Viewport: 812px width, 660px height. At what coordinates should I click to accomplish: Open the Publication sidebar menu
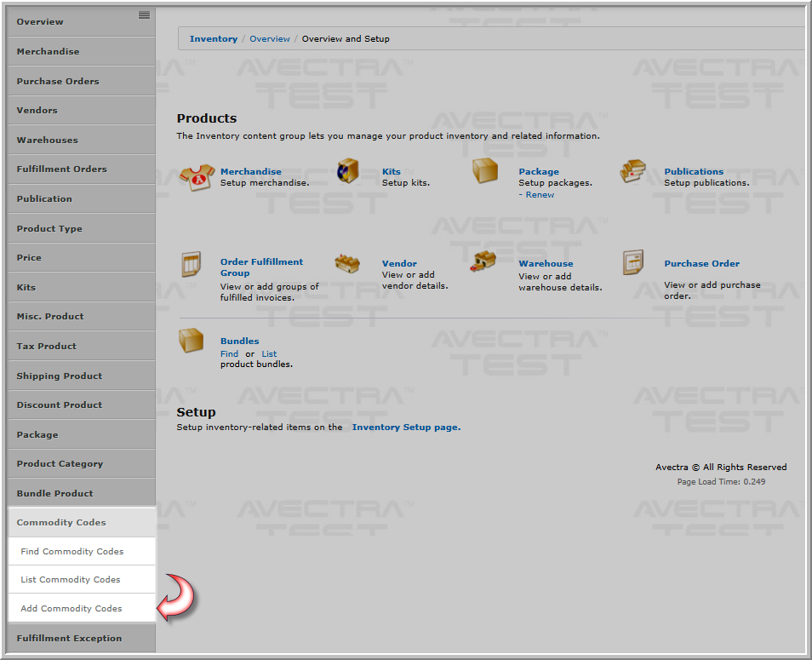(x=82, y=198)
